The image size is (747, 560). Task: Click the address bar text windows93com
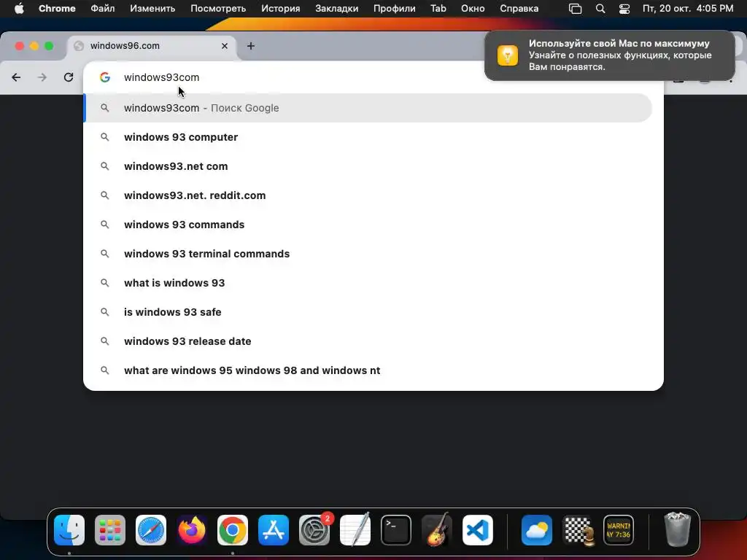[x=161, y=77]
